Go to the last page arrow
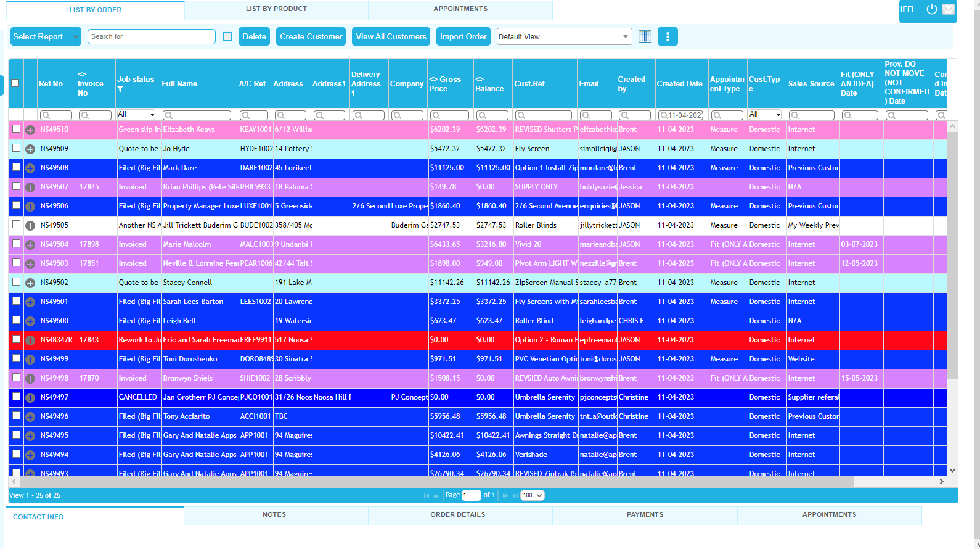The image size is (980, 549). click(x=515, y=495)
